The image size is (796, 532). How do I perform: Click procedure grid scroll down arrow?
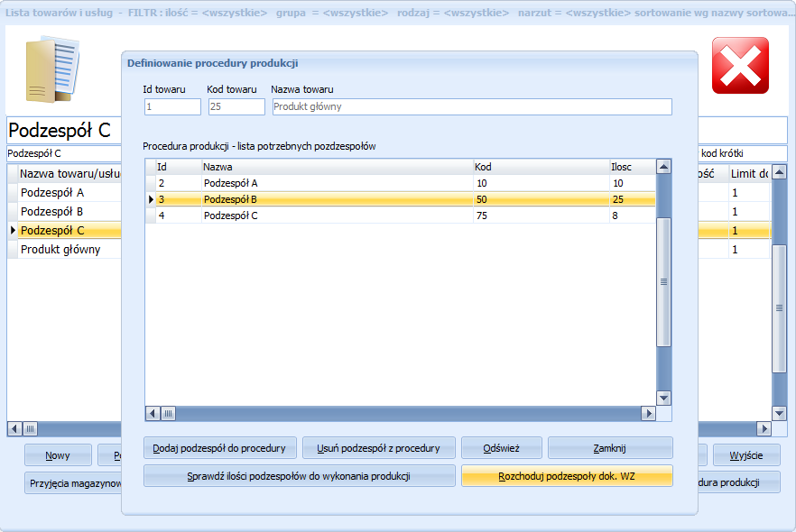coord(663,399)
